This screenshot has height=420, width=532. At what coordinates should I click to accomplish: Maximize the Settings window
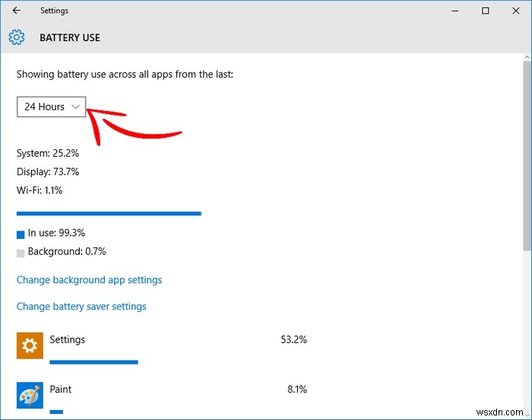486,11
